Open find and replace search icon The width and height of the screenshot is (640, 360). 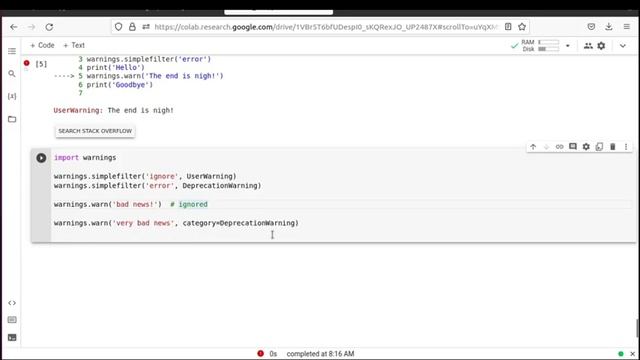pos(12,74)
